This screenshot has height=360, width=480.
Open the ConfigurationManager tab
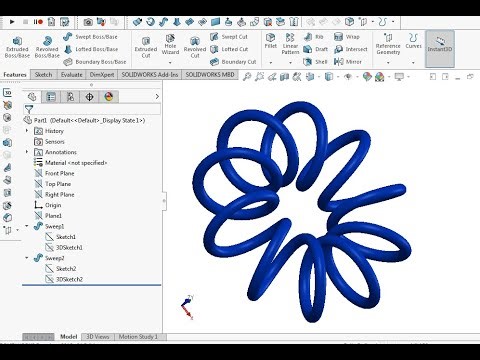[x=70, y=97]
